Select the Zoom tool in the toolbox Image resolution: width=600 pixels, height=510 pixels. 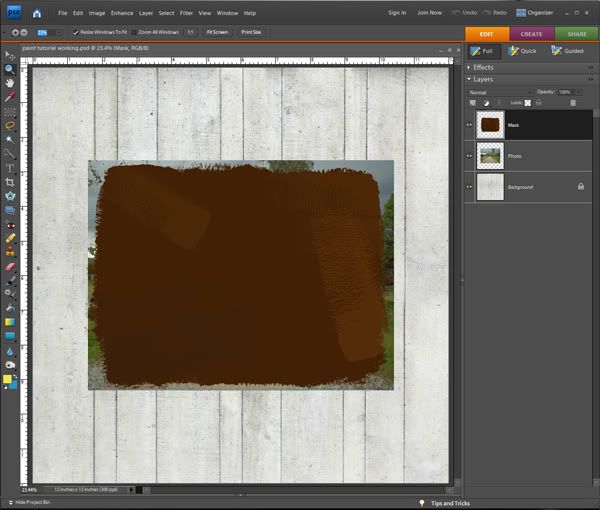[x=10, y=69]
